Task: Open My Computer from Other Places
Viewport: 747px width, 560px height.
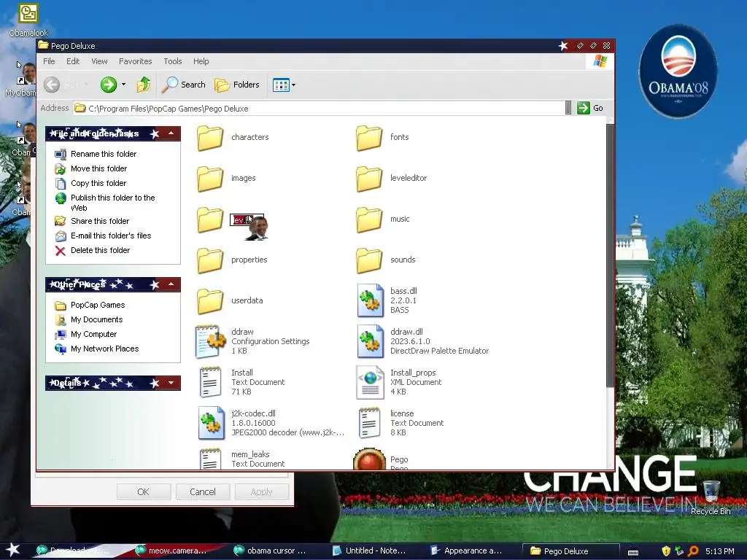Action: pyautogui.click(x=94, y=334)
